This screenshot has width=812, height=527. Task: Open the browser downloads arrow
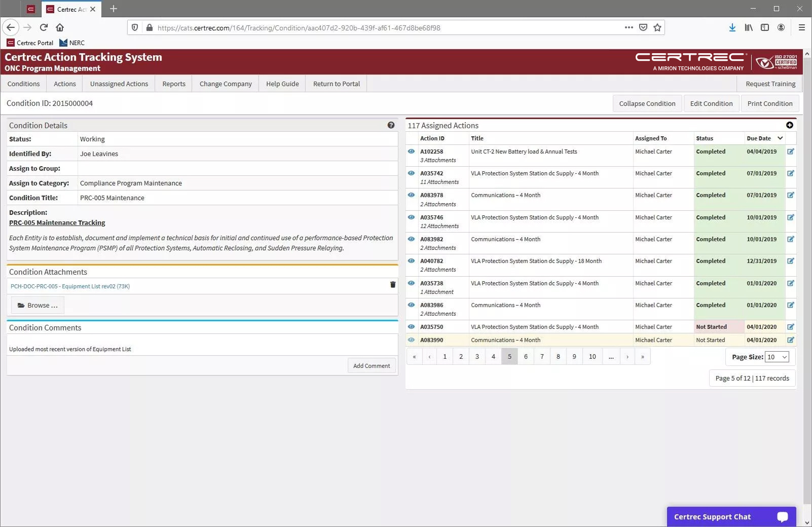[x=732, y=27]
